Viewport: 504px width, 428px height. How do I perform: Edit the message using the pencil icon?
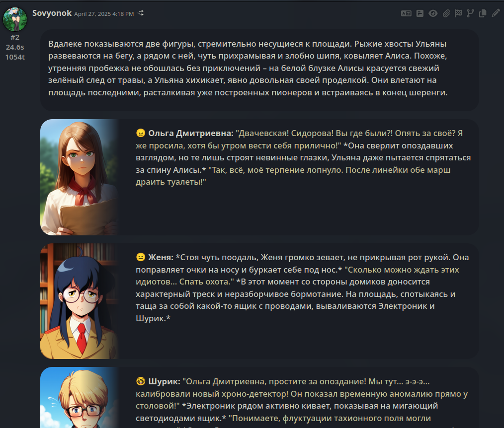click(x=496, y=13)
